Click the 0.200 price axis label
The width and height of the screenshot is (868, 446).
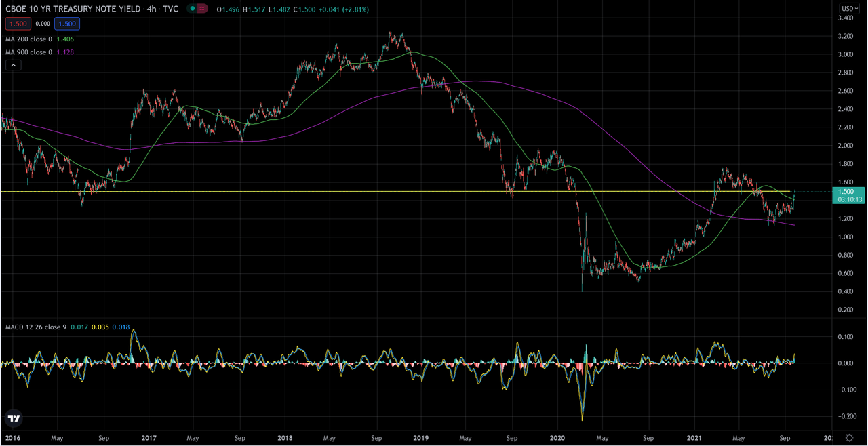point(845,310)
